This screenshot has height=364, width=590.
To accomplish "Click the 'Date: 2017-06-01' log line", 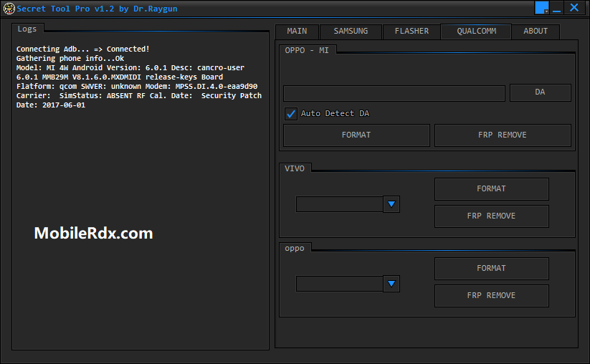I will 51,105.
